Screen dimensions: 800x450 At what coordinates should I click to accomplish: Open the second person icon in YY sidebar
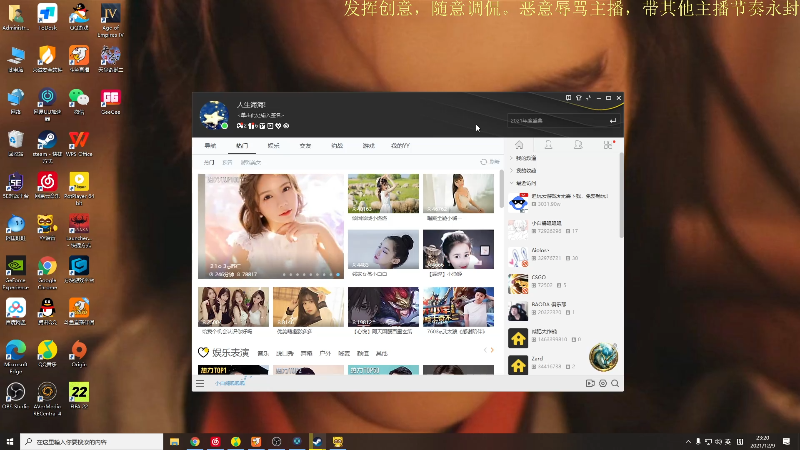click(578, 145)
